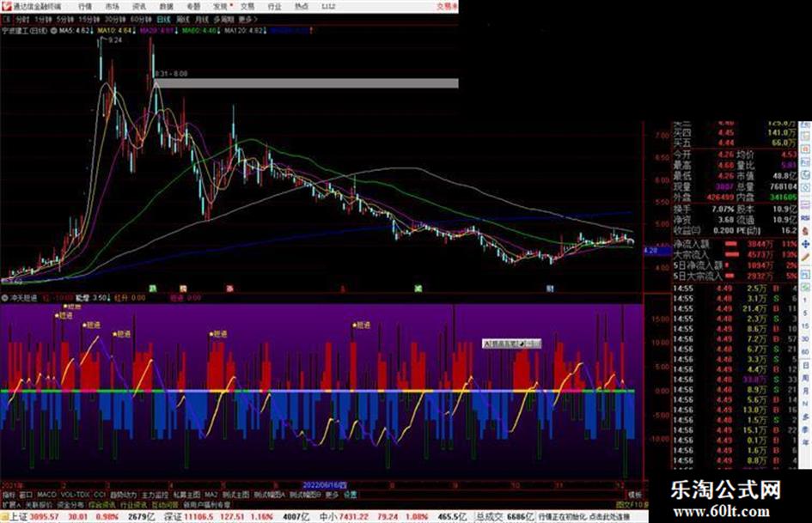Open the 资讯 menu

click(x=139, y=7)
